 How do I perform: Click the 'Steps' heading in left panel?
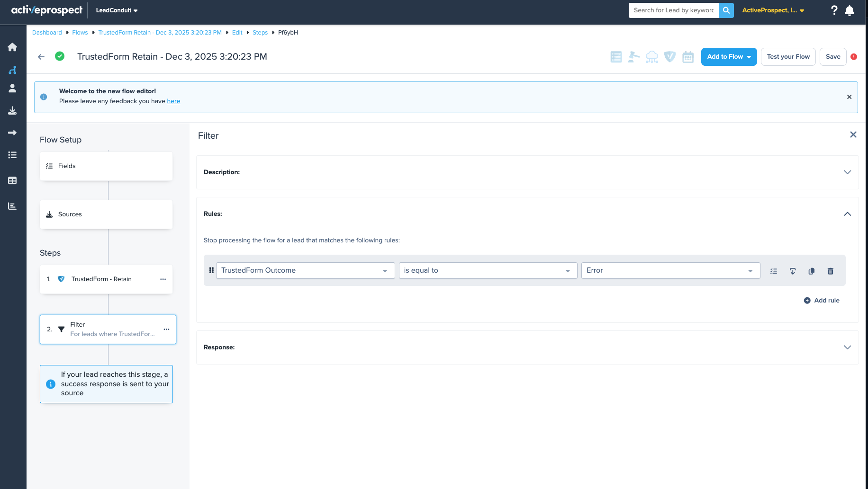click(x=50, y=253)
